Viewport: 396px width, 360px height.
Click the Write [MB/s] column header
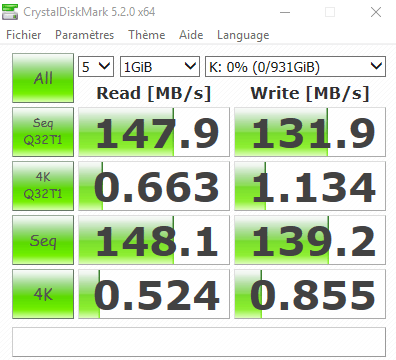point(310,93)
